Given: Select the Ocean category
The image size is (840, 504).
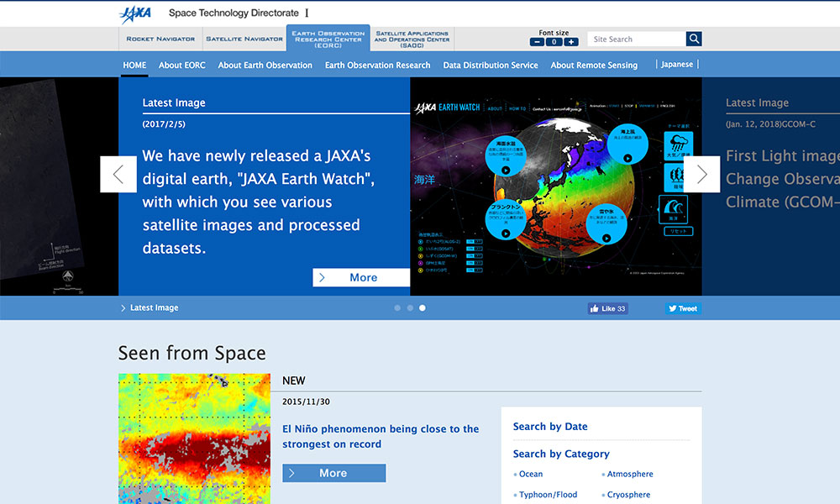Looking at the screenshot, I should (x=531, y=474).
